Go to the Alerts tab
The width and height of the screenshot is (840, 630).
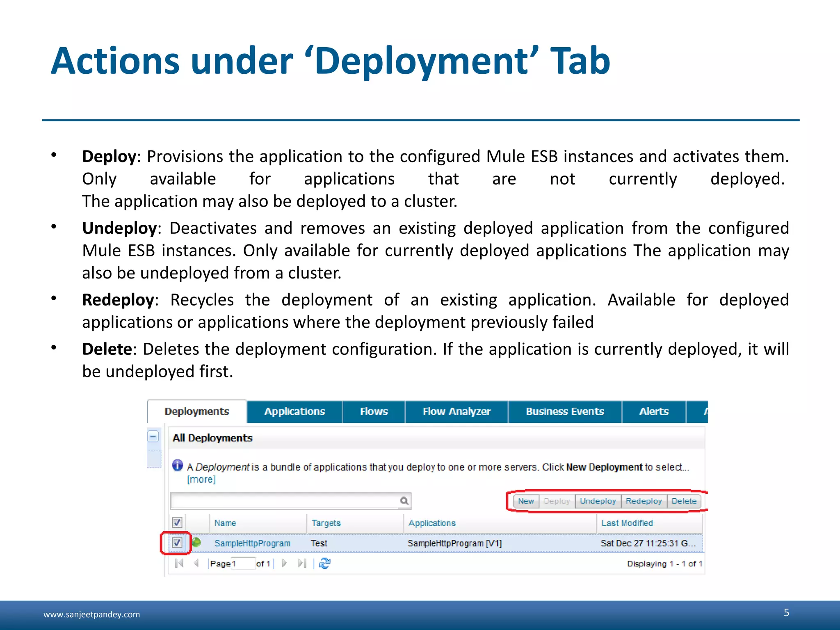[x=654, y=411]
